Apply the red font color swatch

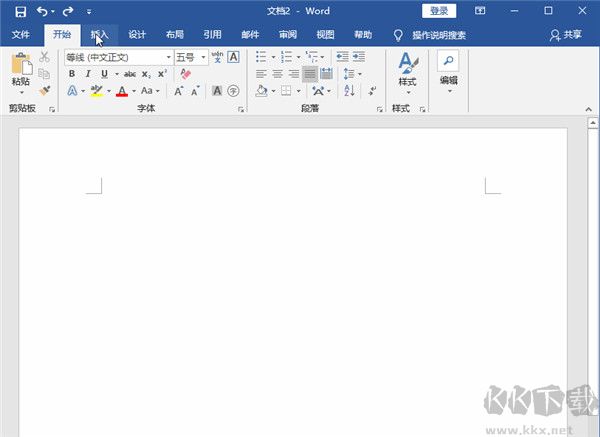(121, 91)
